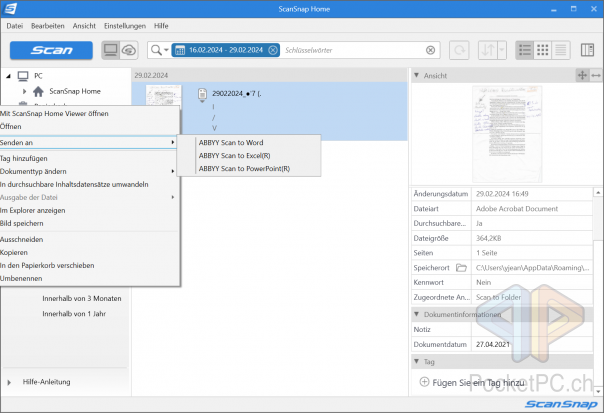Switch to local PC view icon

click(111, 50)
